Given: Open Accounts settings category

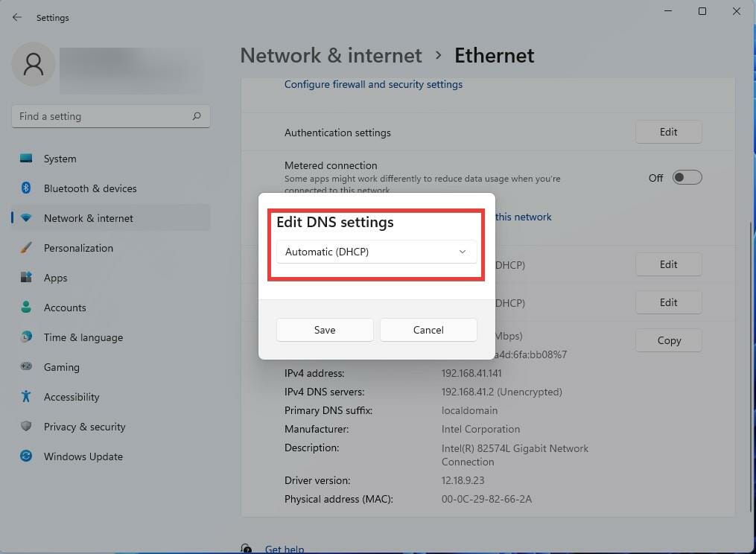Looking at the screenshot, I should [x=111, y=308].
